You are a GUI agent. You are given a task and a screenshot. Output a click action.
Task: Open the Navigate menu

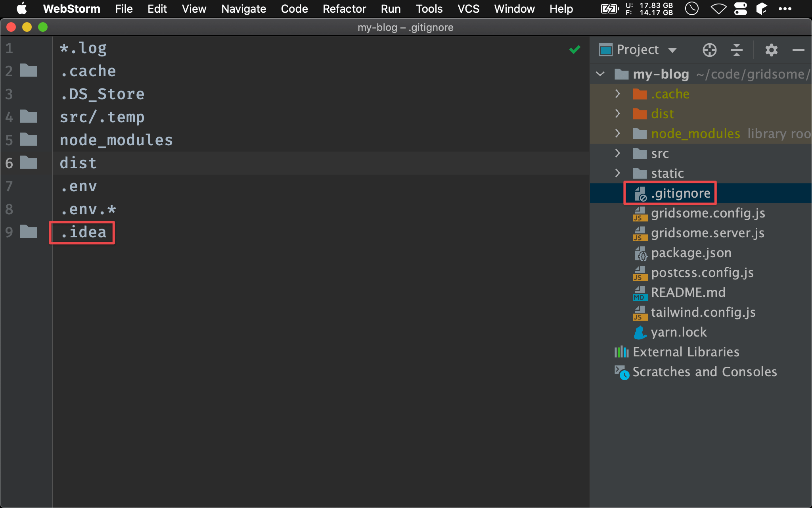coord(243,9)
